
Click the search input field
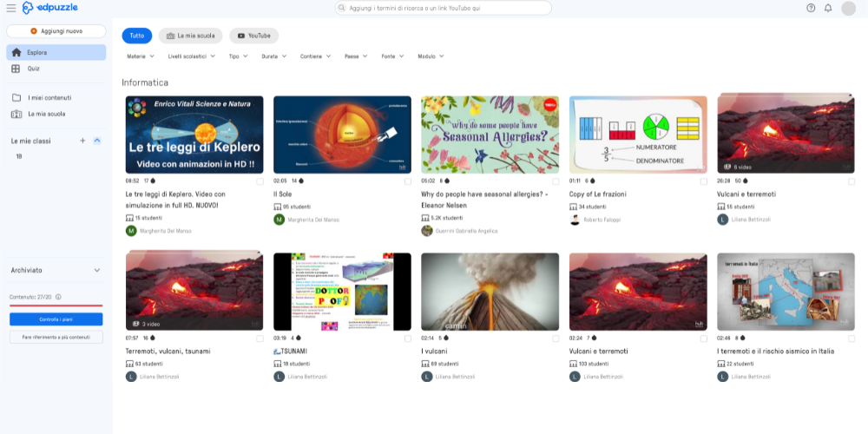tap(444, 9)
